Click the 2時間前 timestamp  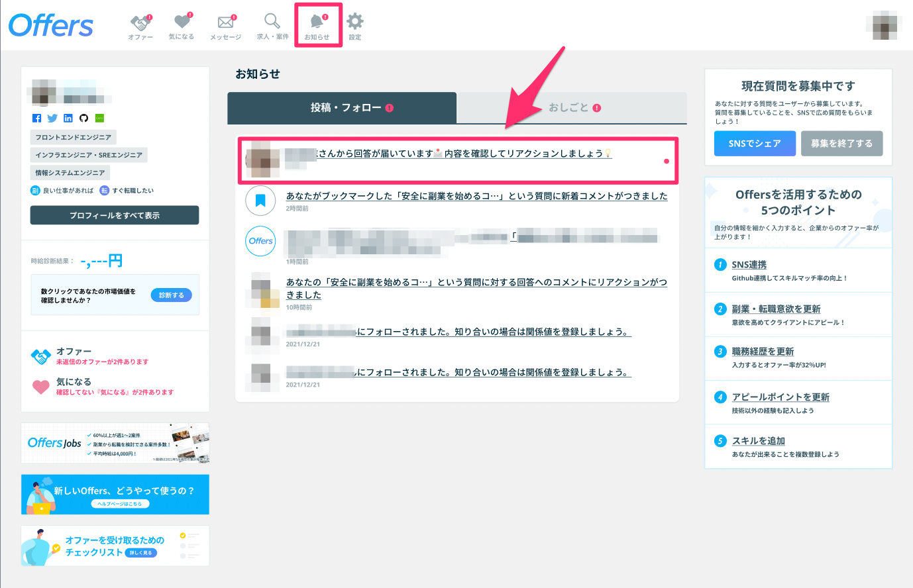[x=297, y=209]
